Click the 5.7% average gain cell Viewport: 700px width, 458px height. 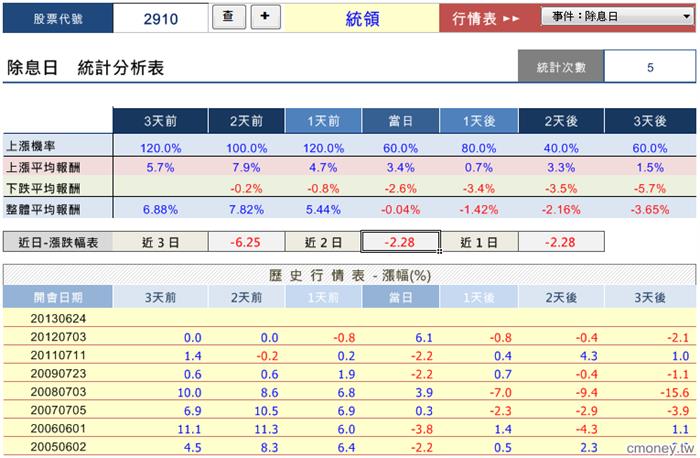click(x=160, y=167)
